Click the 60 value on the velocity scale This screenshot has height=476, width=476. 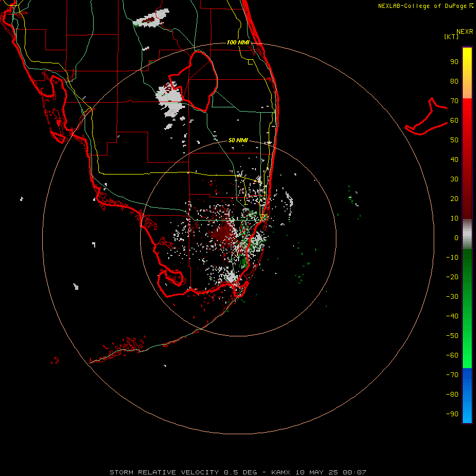click(x=454, y=121)
